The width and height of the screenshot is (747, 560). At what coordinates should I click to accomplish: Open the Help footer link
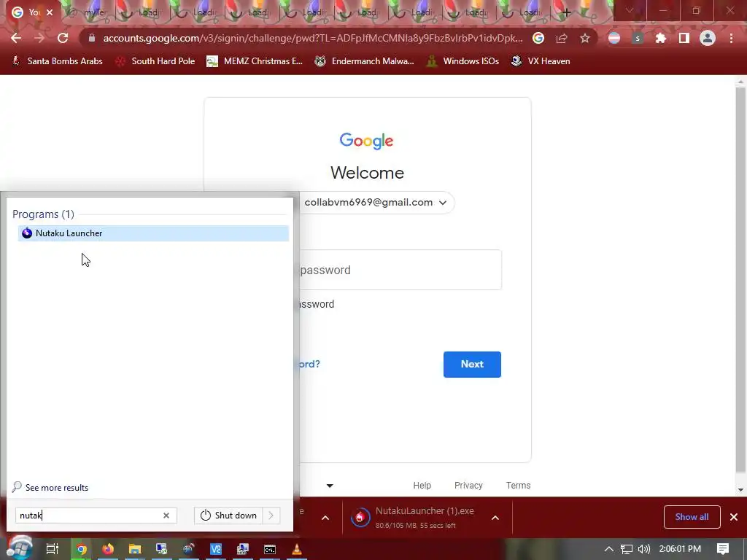tap(422, 485)
